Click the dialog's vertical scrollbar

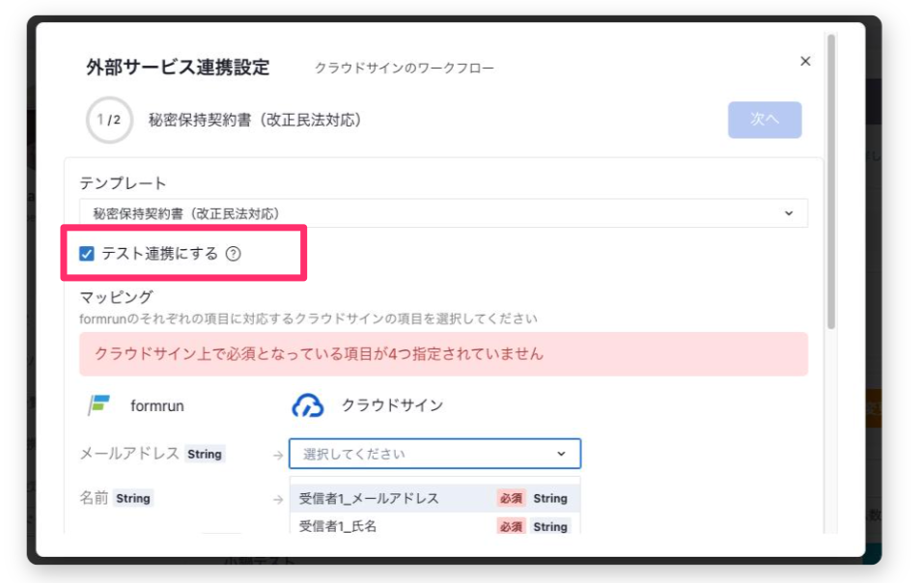pos(831,181)
